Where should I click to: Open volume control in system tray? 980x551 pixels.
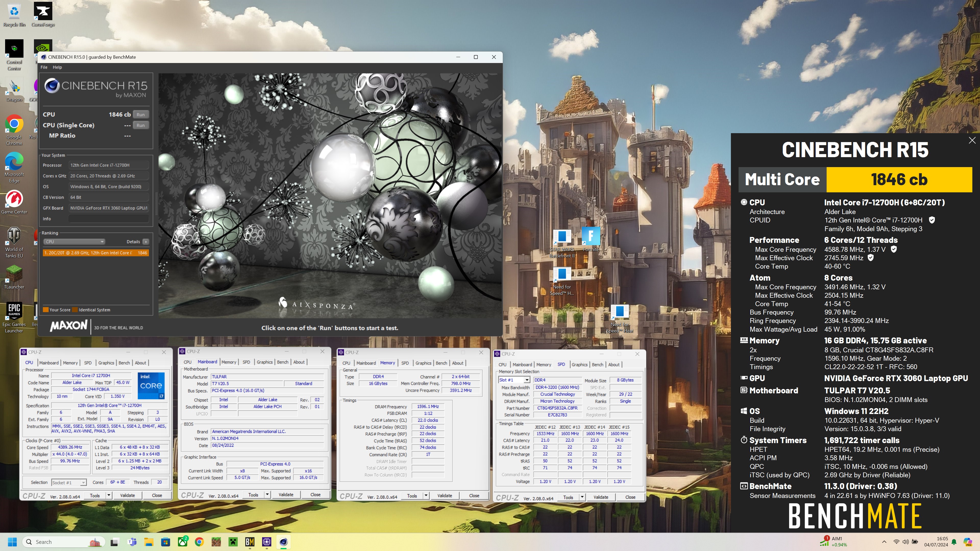[905, 542]
